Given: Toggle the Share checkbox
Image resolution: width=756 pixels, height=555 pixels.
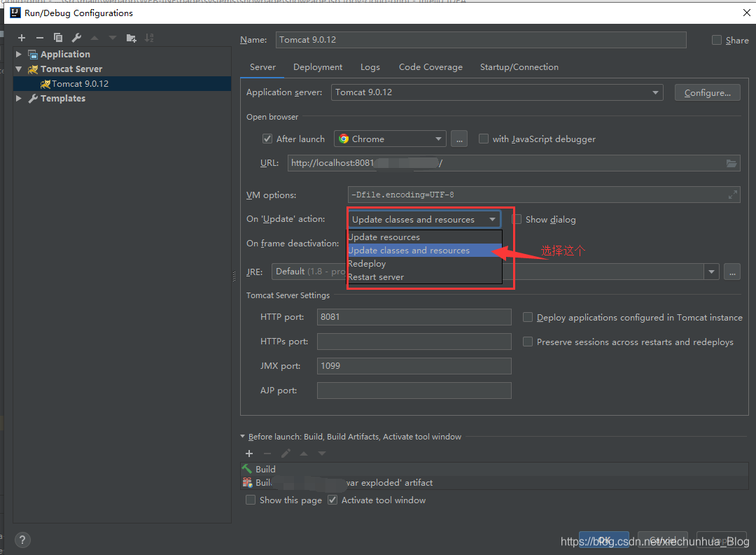Looking at the screenshot, I should point(717,40).
